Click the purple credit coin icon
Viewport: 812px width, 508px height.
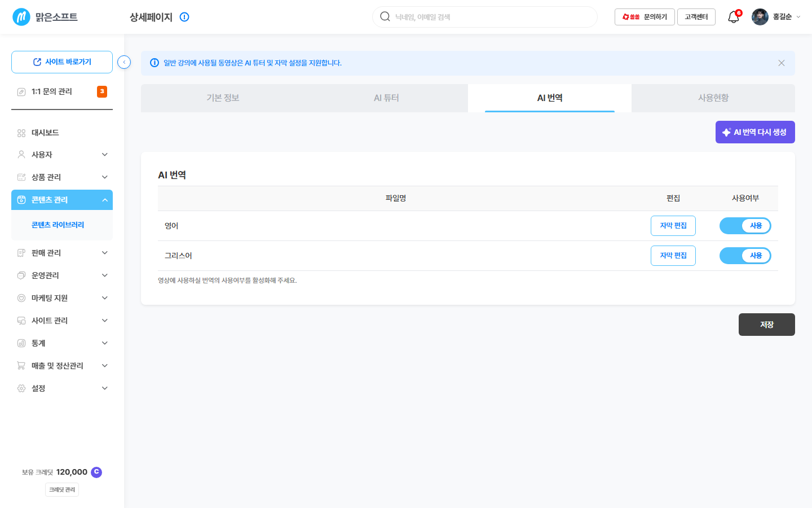click(96, 472)
